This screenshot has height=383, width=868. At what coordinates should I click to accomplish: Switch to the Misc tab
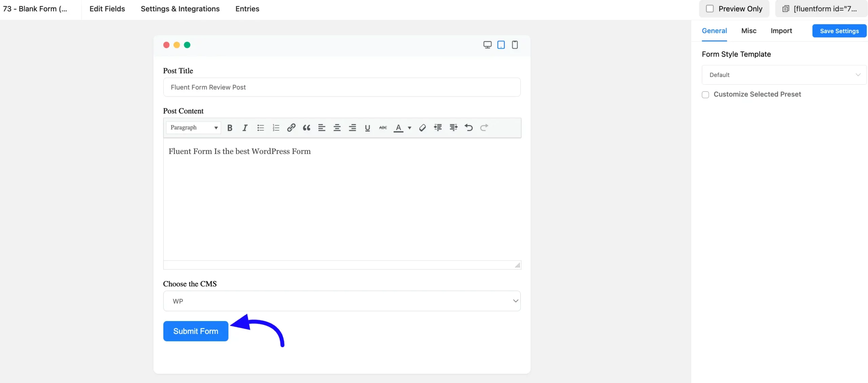point(749,31)
